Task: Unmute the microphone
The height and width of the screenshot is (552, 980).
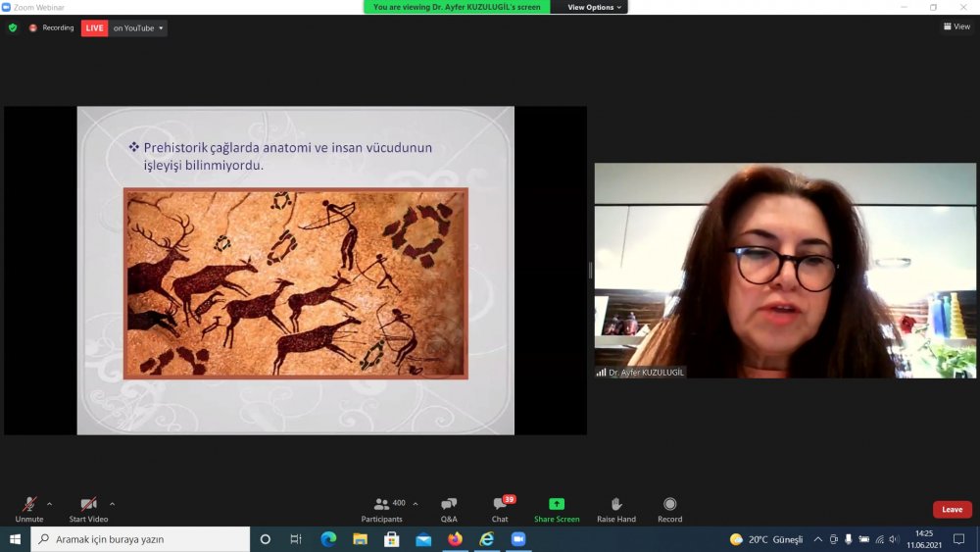Action: tap(28, 507)
